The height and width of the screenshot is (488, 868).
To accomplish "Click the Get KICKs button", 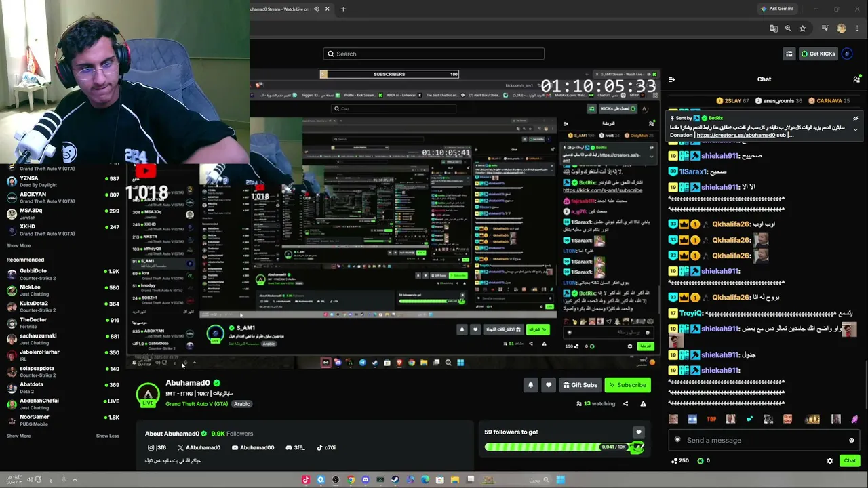I will pos(818,54).
